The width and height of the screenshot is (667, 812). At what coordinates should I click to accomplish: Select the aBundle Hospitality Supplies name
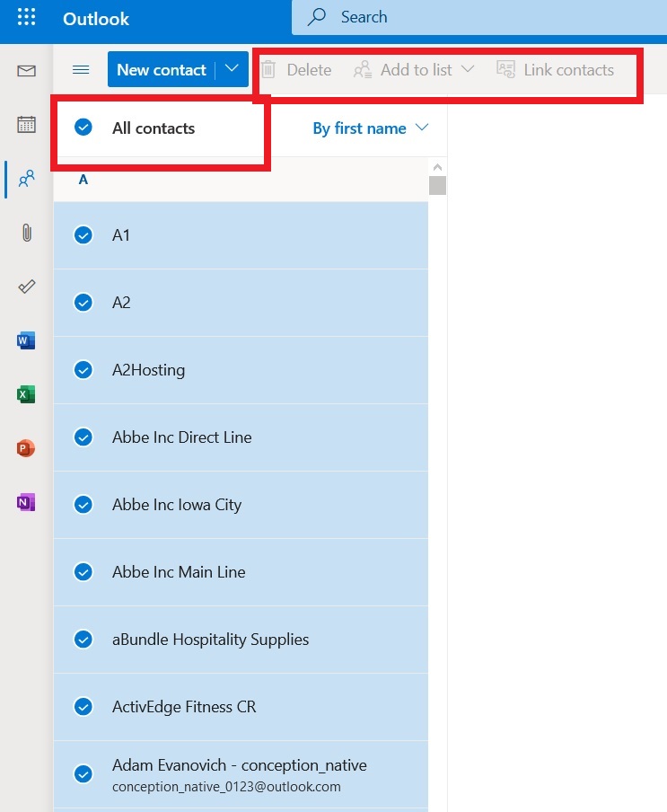click(210, 640)
